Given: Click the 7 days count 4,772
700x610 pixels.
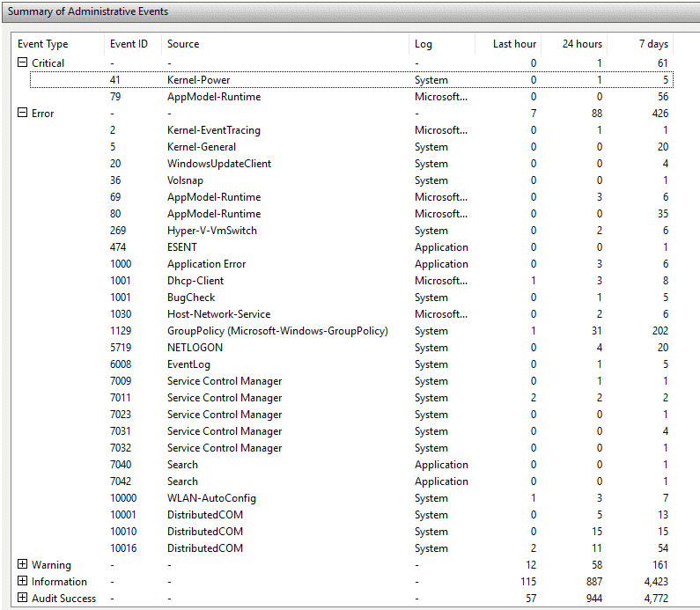Looking at the screenshot, I should (656, 599).
